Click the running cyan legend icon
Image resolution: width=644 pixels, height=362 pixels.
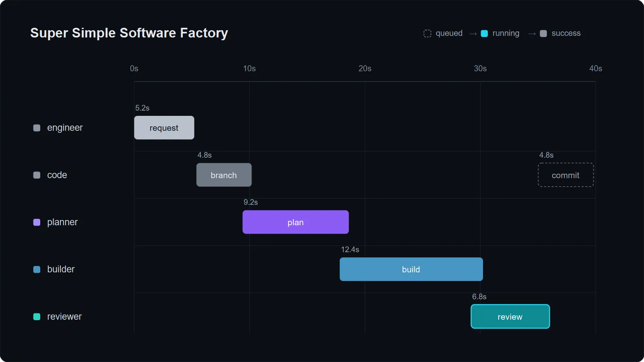(x=485, y=33)
